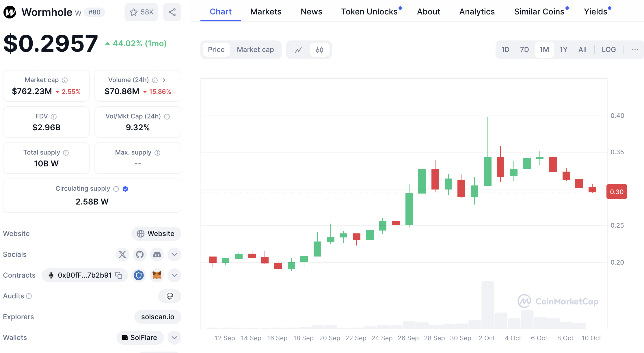
Task: Toggle LOG scale on chart
Action: click(609, 50)
